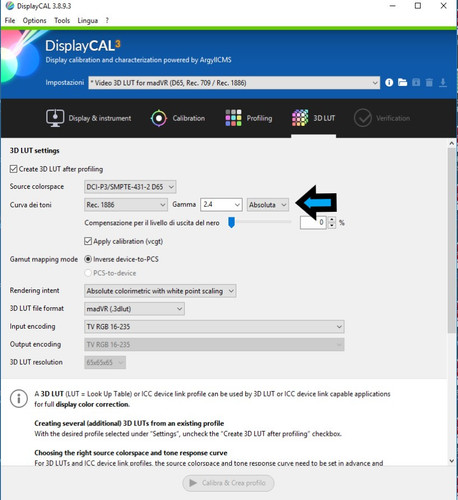The width and height of the screenshot is (458, 500).
Task: Open Rendering intent dropdown
Action: 160,291
